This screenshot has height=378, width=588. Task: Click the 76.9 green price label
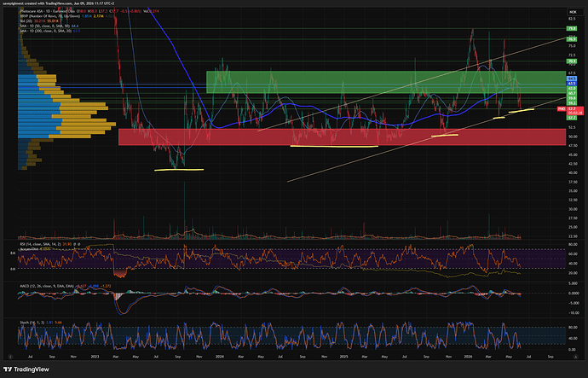click(571, 39)
